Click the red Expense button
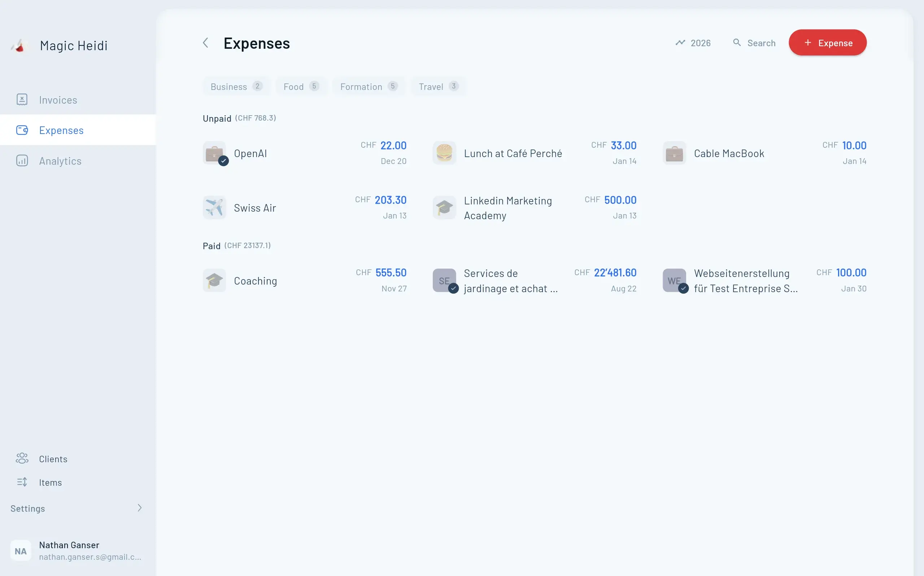 pos(827,42)
